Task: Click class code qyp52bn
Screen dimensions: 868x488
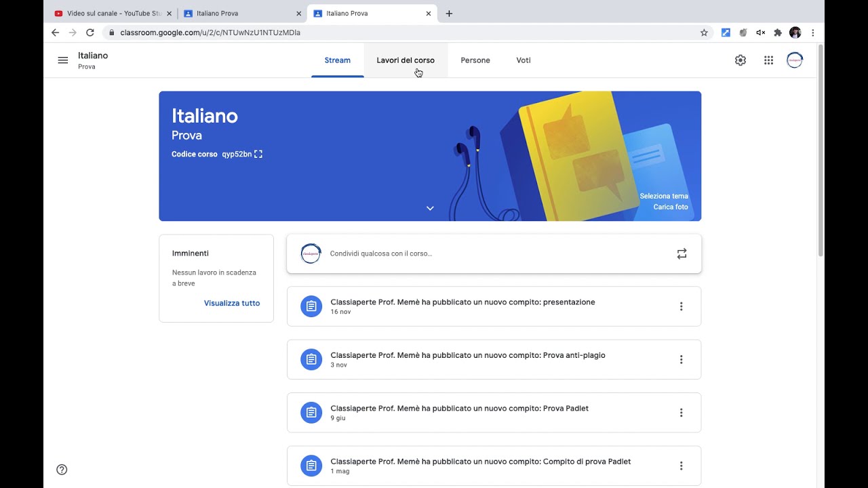Action: coord(237,154)
